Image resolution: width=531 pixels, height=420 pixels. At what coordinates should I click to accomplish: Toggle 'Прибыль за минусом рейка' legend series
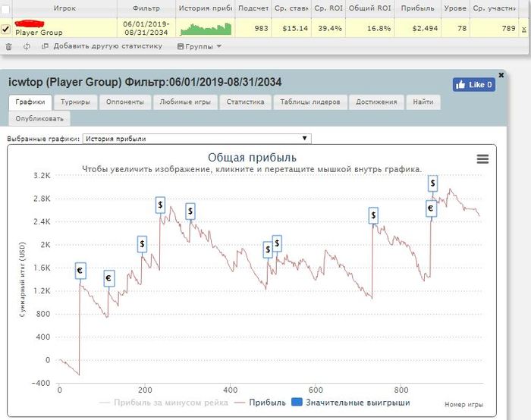click(x=163, y=403)
